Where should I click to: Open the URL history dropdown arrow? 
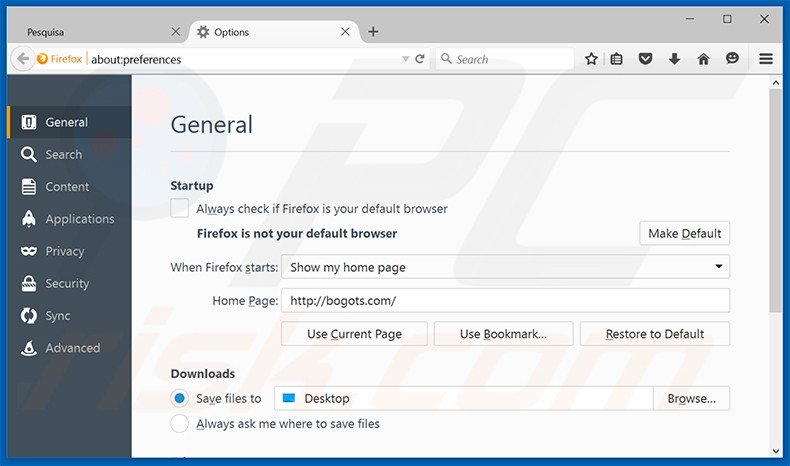[405, 59]
